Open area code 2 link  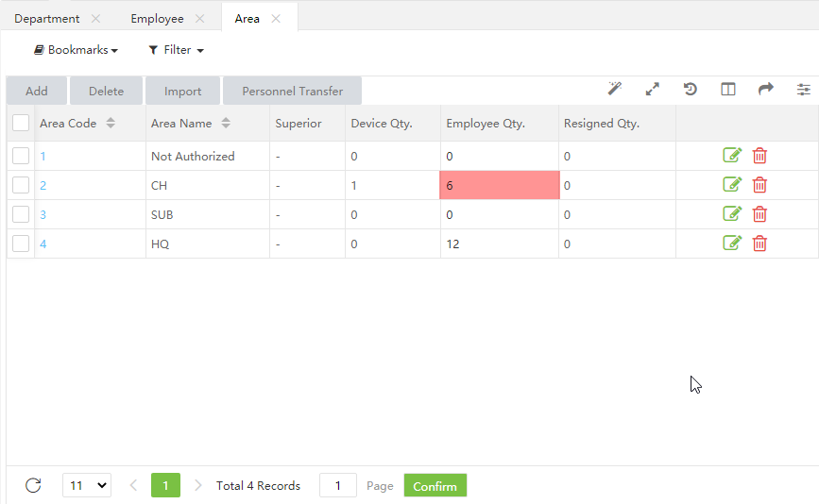click(x=43, y=185)
